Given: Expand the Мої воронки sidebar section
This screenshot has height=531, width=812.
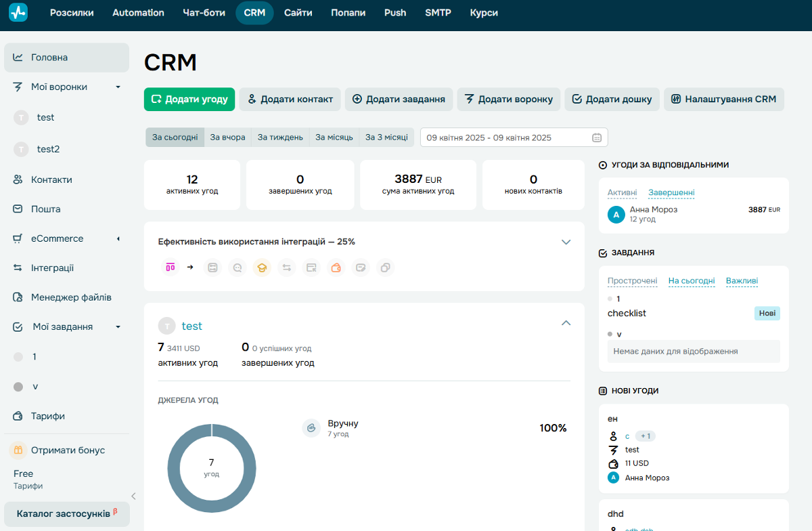Looking at the screenshot, I should click(118, 87).
